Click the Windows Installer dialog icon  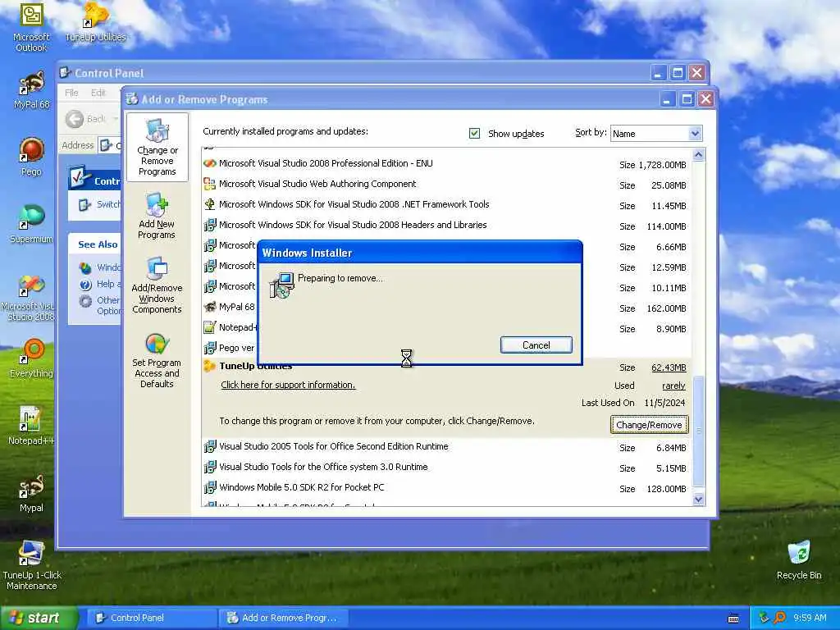(282, 285)
